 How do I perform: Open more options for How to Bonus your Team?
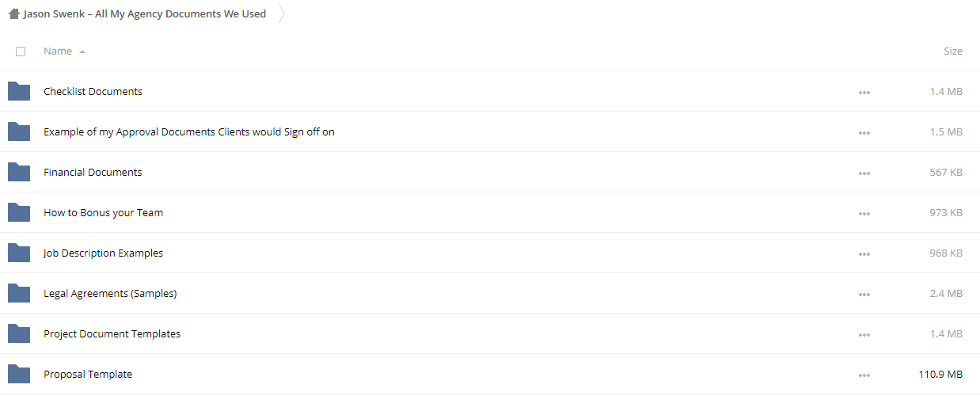pos(864,214)
